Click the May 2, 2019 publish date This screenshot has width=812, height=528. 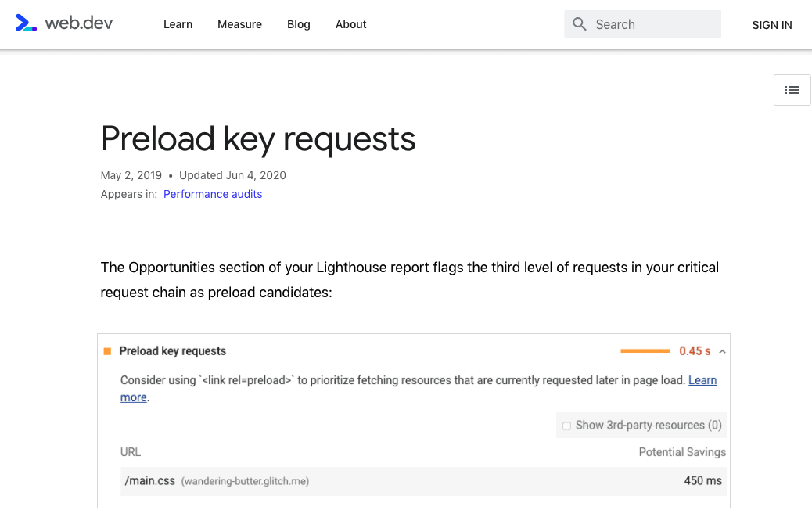point(131,175)
